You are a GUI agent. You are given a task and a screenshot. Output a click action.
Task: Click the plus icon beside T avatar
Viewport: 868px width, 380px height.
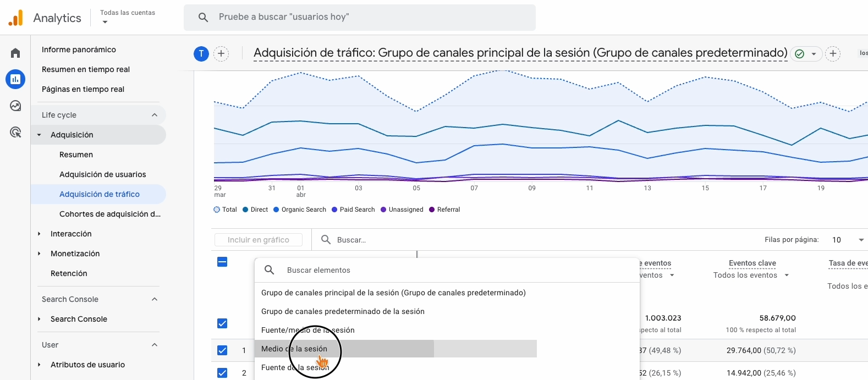(221, 53)
